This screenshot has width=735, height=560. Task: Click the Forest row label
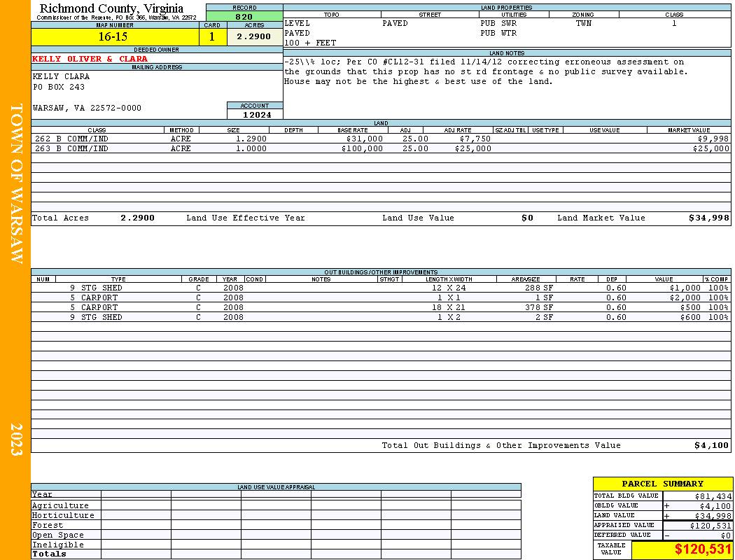(48, 525)
